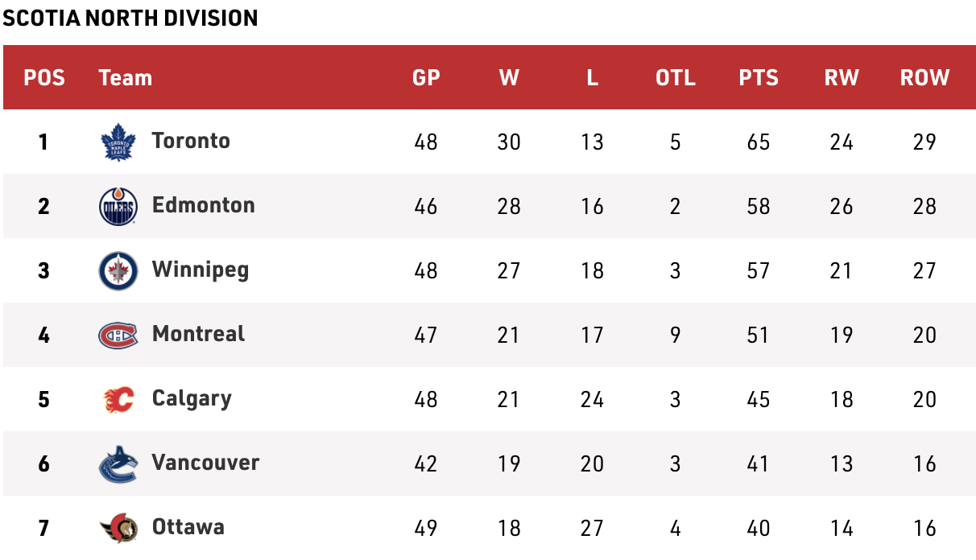Click the RW column header
The height and width of the screenshot is (560, 976).
(x=842, y=78)
